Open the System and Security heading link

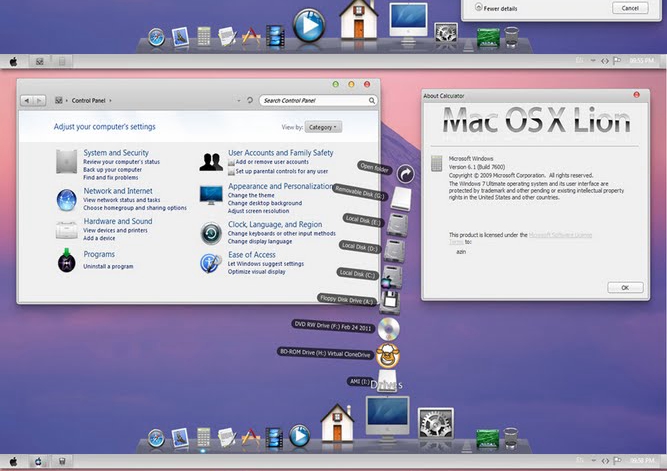point(116,153)
